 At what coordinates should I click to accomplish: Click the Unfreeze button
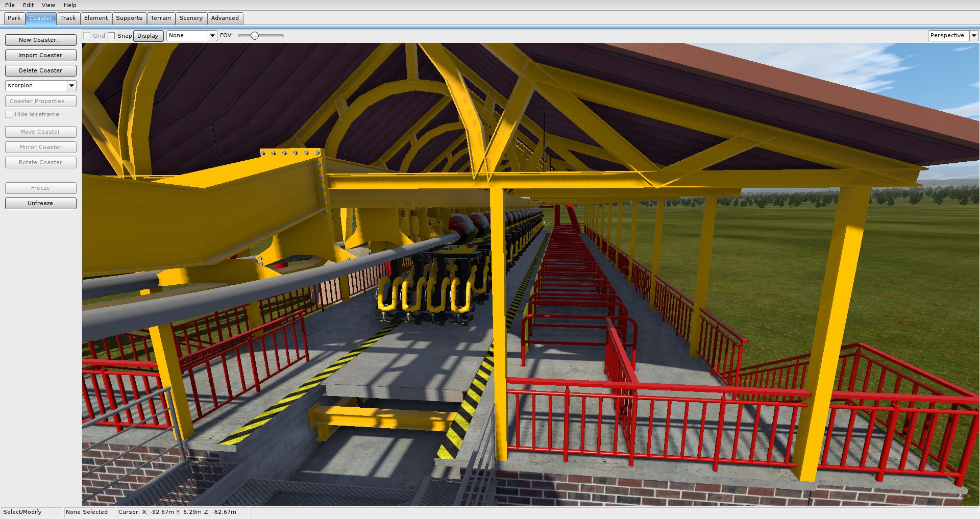coord(40,203)
